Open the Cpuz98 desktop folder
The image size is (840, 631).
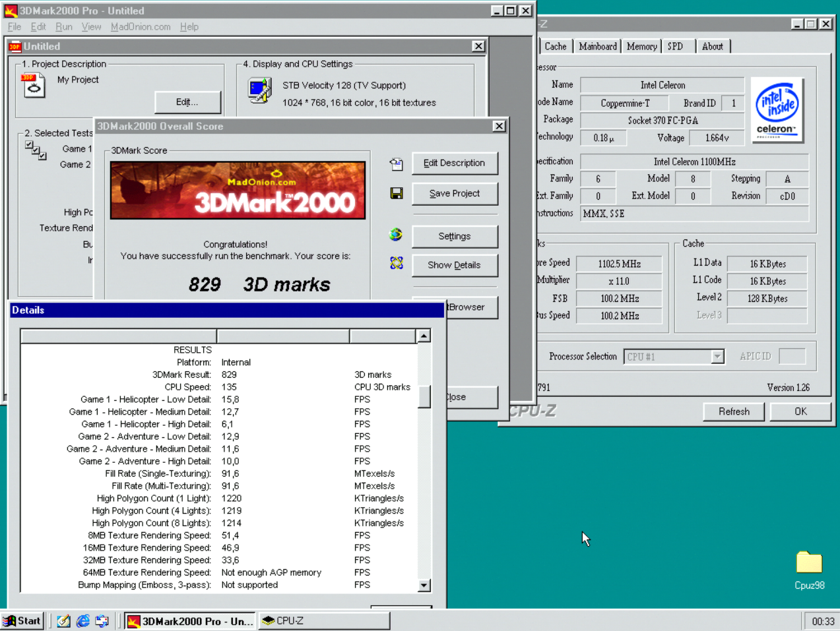809,570
